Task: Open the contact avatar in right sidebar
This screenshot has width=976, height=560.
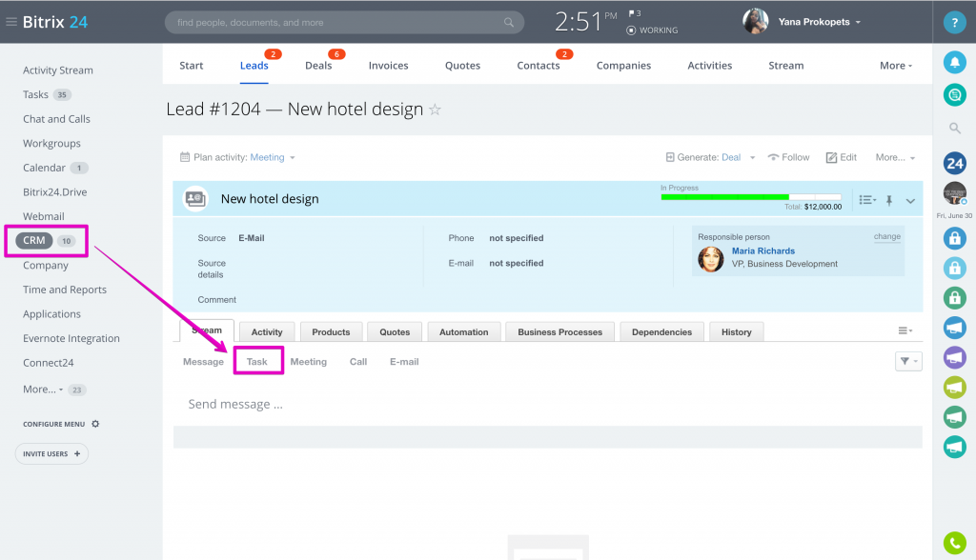Action: (954, 193)
